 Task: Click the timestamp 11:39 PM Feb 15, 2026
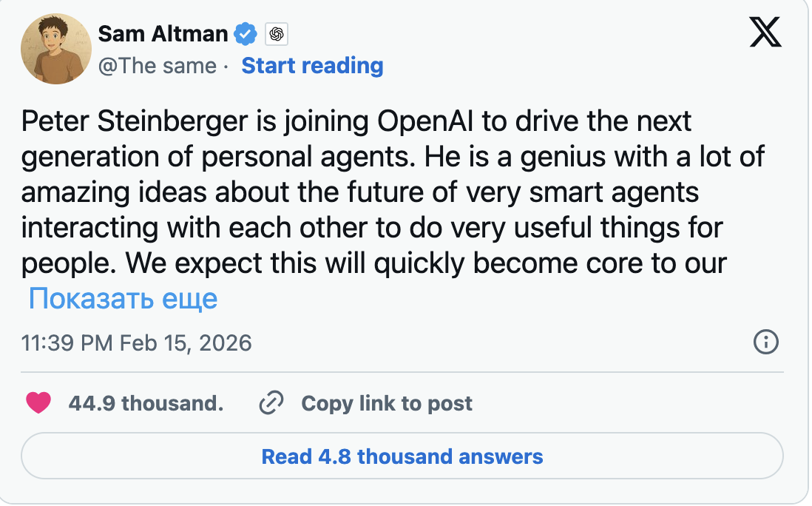click(x=136, y=343)
